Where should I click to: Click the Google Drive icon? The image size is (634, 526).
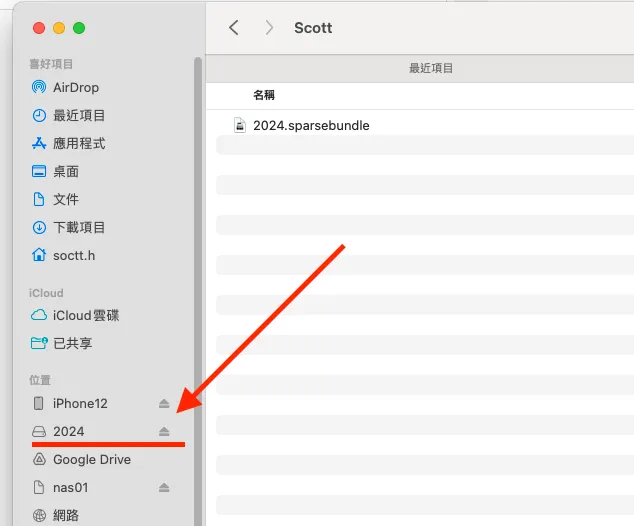(39, 459)
